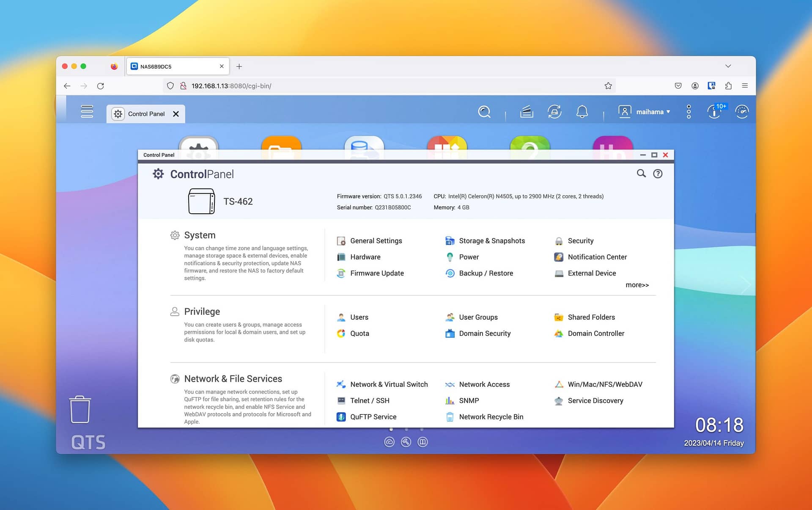Click the middle utility icon at desktop bottom
This screenshot has width=812, height=510.
click(406, 442)
